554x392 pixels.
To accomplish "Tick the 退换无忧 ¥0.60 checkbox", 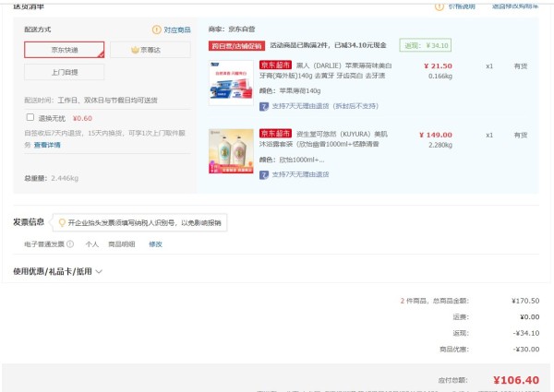I will click(x=30, y=117).
